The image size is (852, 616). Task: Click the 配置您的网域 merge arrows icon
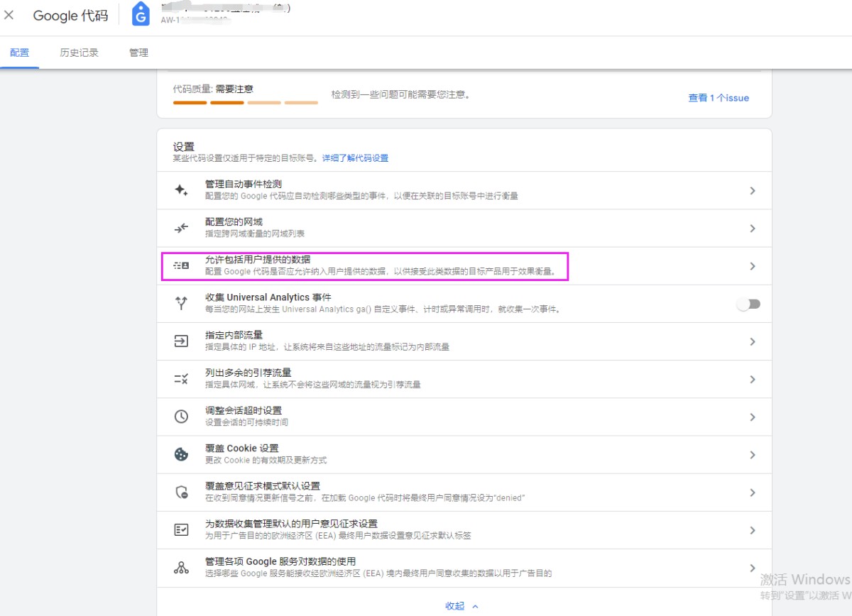click(181, 228)
